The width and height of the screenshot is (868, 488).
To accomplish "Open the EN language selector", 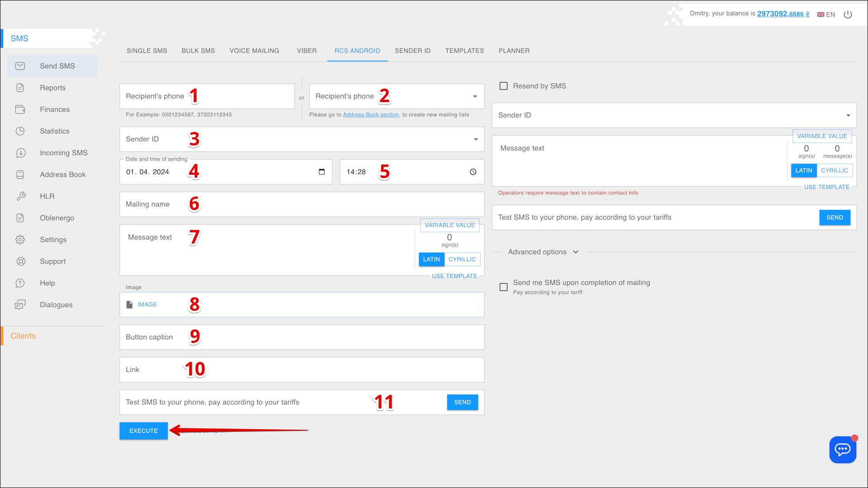I will [x=826, y=14].
